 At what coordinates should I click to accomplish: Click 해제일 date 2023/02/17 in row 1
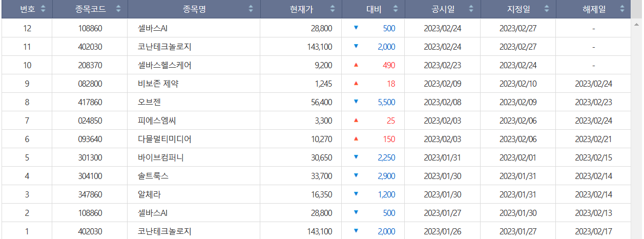coord(593,231)
